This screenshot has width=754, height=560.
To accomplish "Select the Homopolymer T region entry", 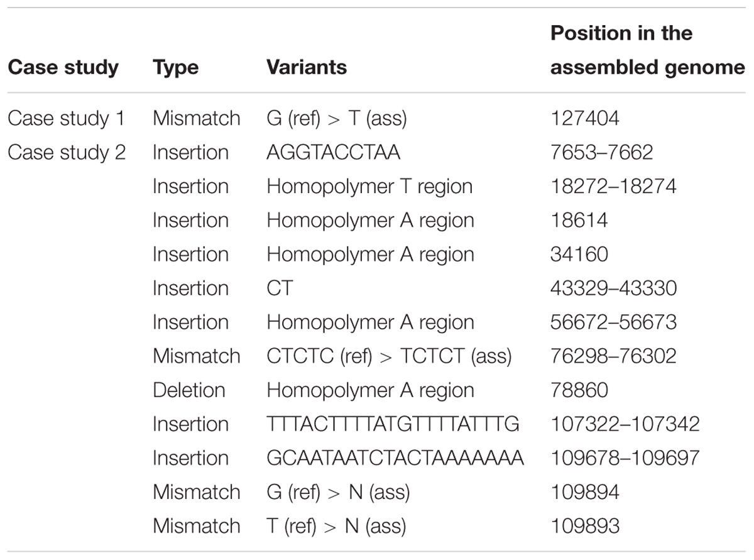I will 369,187.
